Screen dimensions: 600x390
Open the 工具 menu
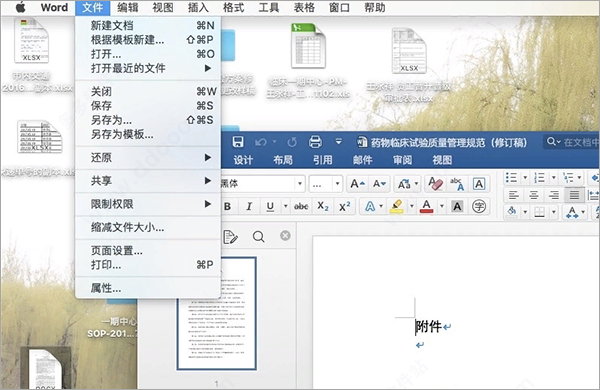(269, 7)
